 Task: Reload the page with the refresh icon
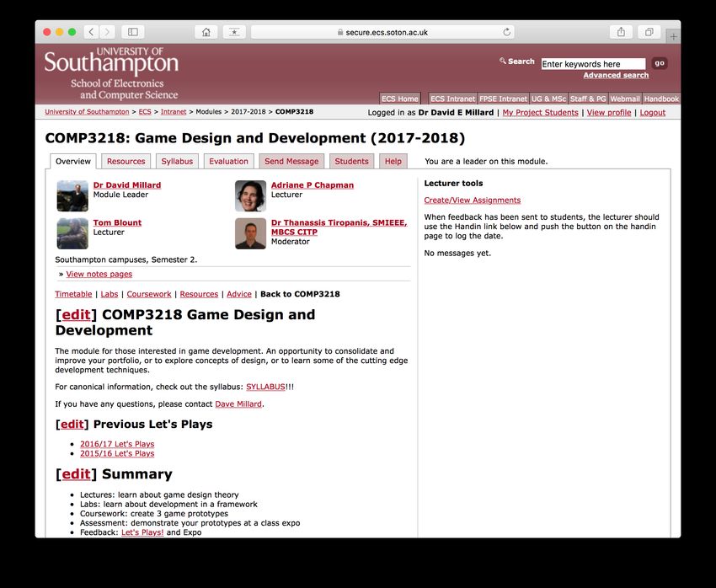tap(506, 32)
